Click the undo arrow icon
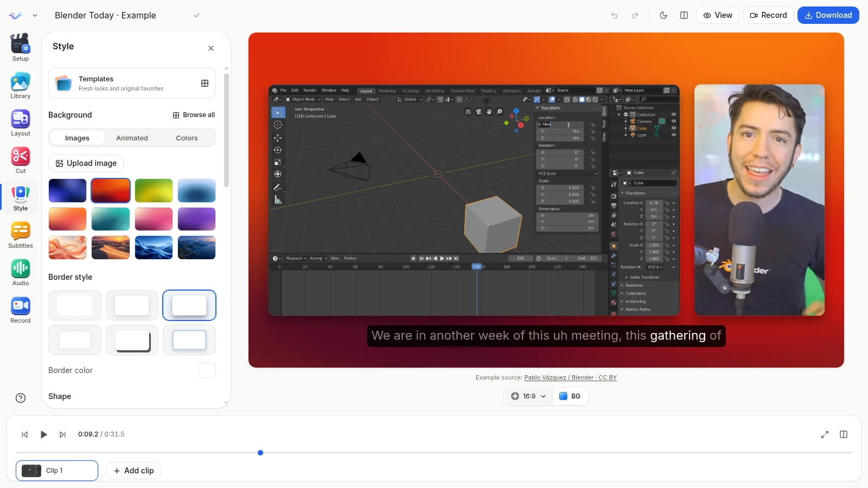This screenshot has height=488, width=868. [x=614, y=15]
